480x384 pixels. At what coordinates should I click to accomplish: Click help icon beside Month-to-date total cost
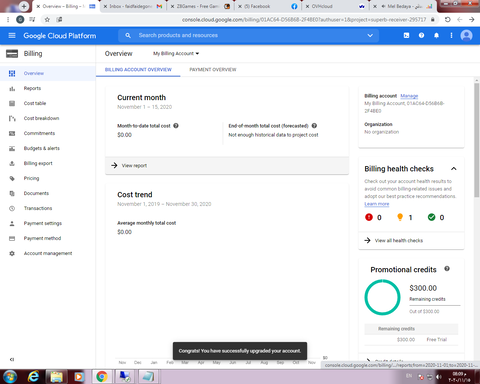tap(176, 126)
